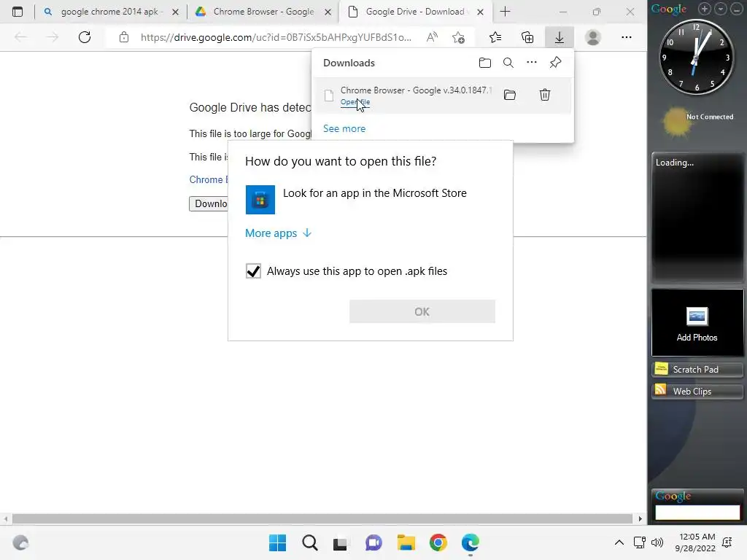This screenshot has height=560, width=747.
Task: Uncheck Always use this app for .apk
Action: [x=253, y=271]
